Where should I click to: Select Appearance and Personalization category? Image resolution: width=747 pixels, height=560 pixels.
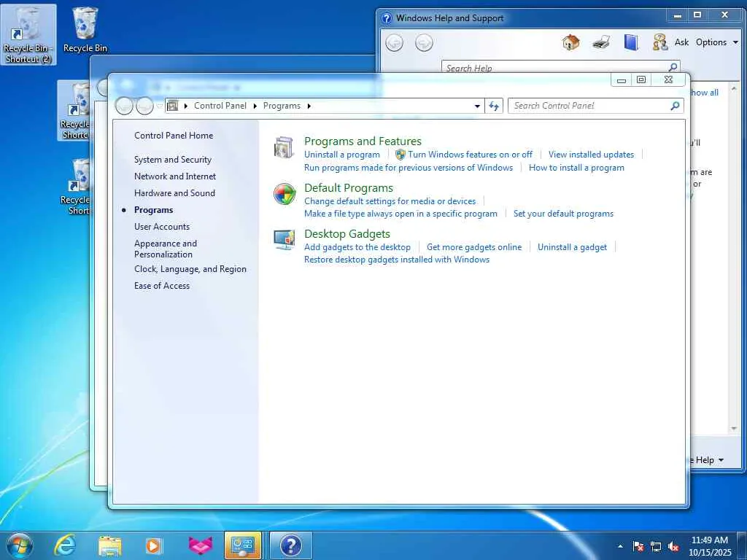coord(166,249)
